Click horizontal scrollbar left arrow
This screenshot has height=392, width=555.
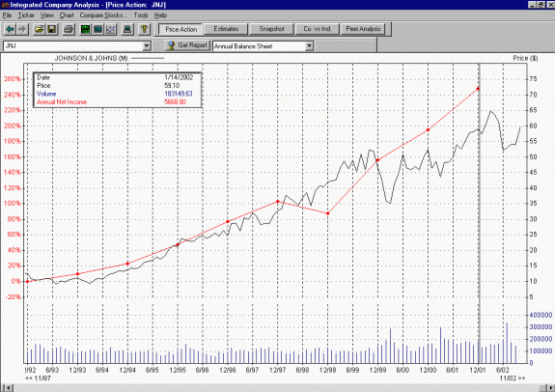click(x=8, y=388)
